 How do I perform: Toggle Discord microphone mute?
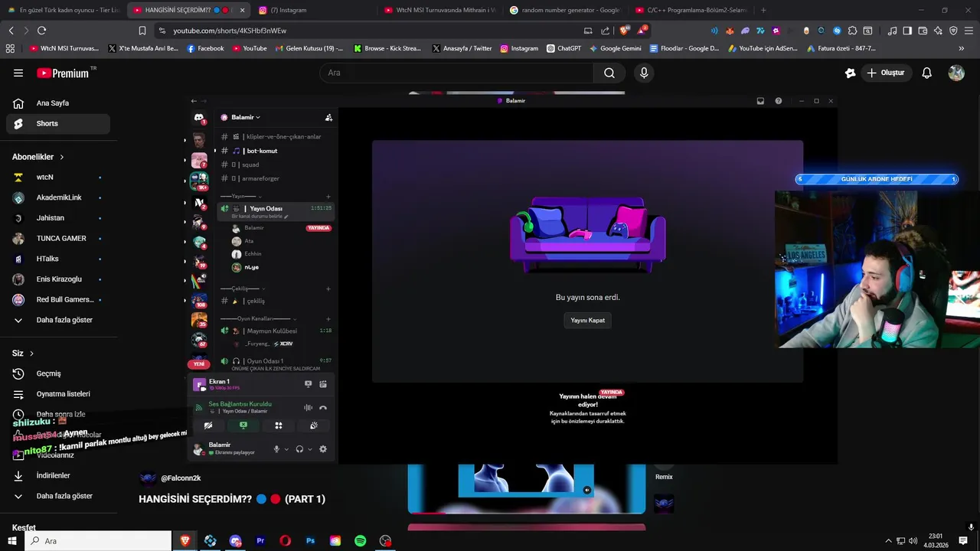(x=276, y=449)
